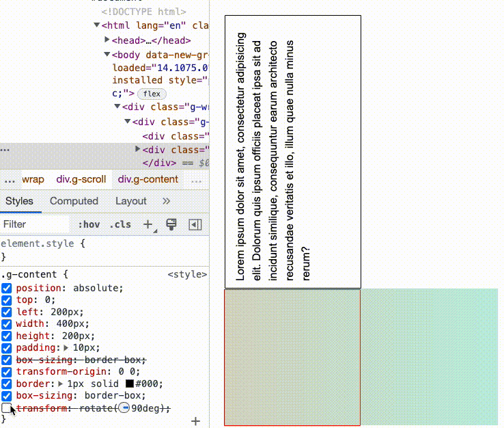Edit the absolute position value
This screenshot has height=428, width=504.
(96, 288)
